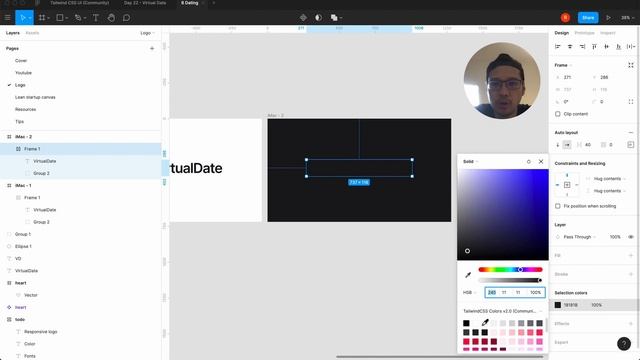Click the help question mark button
Image resolution: width=640 pixels, height=360 pixels.
click(x=624, y=344)
